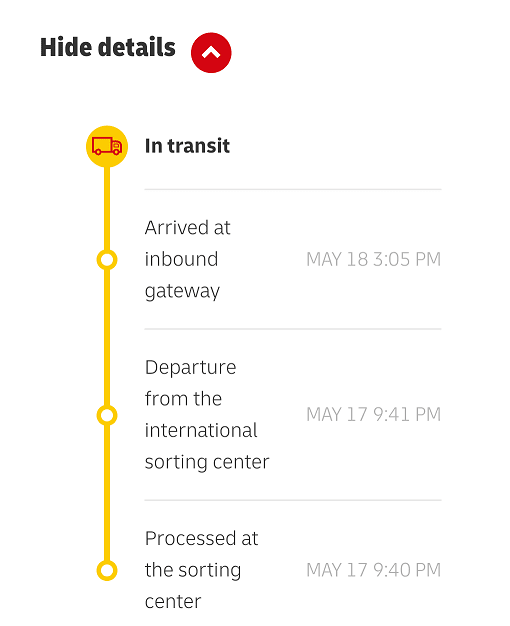The image size is (510, 626).
Task: Click the MAY 17 9:40 PM timestamp
Action: click(x=373, y=570)
